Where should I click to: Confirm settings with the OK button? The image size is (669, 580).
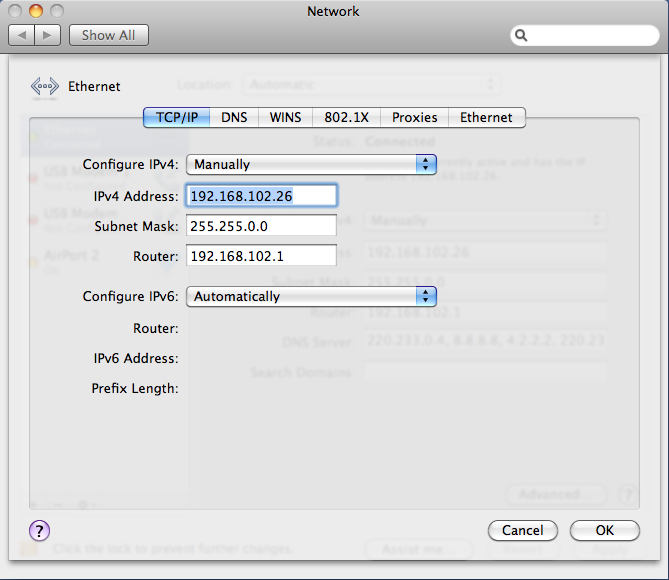pyautogui.click(x=605, y=530)
